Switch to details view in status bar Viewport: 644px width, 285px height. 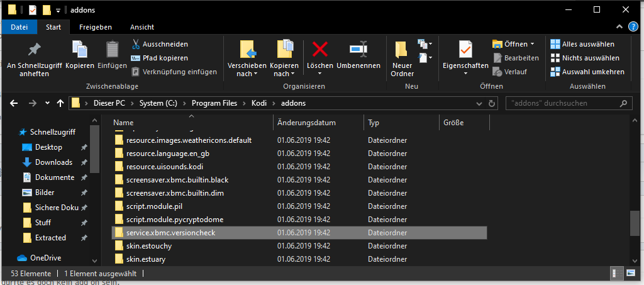[x=616, y=273]
